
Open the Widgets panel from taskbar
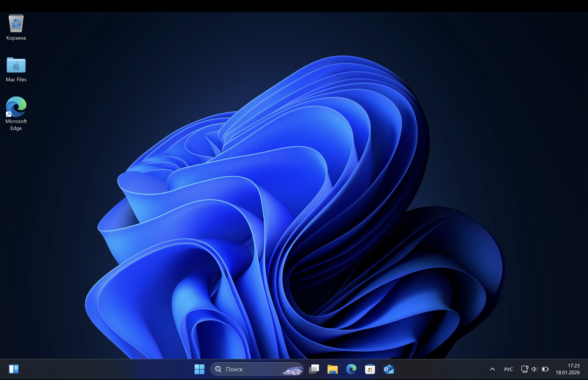[x=14, y=369]
